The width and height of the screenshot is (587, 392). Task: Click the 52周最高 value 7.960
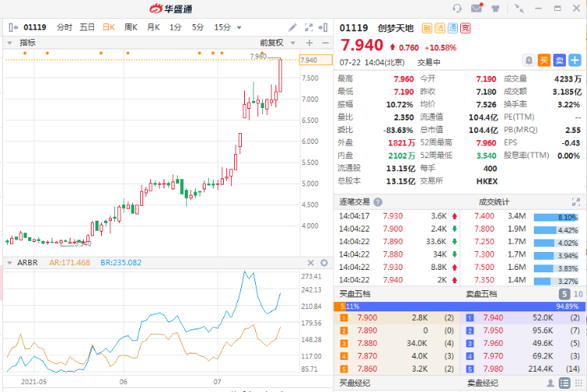coord(486,143)
